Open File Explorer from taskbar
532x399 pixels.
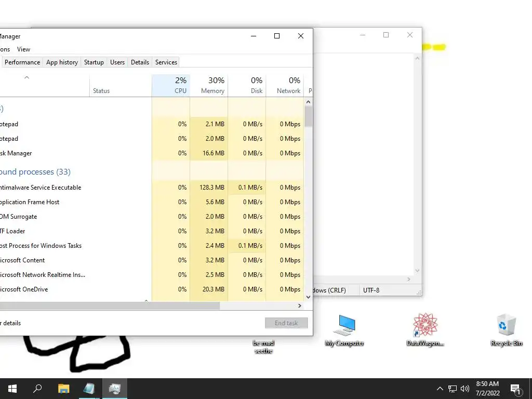(x=63, y=389)
